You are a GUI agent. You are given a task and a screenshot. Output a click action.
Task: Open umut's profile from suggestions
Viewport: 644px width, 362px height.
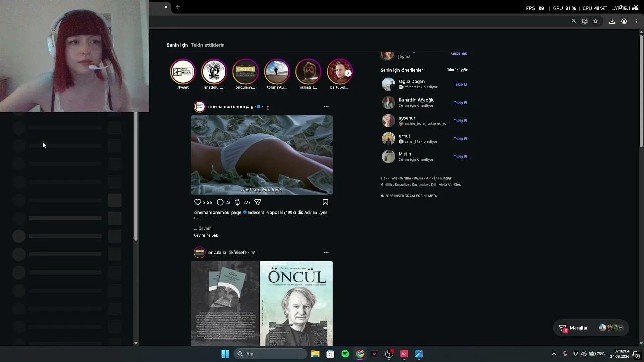(405, 136)
